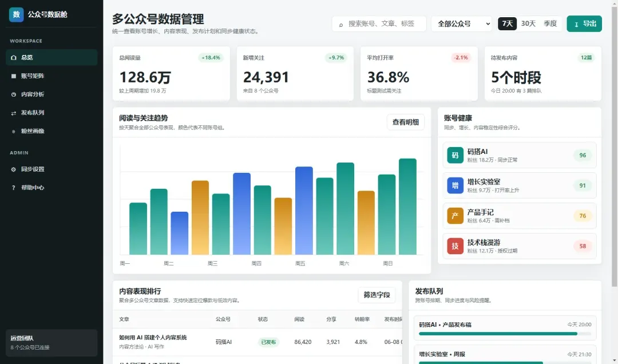Click the search accounts input field

pyautogui.click(x=379, y=23)
